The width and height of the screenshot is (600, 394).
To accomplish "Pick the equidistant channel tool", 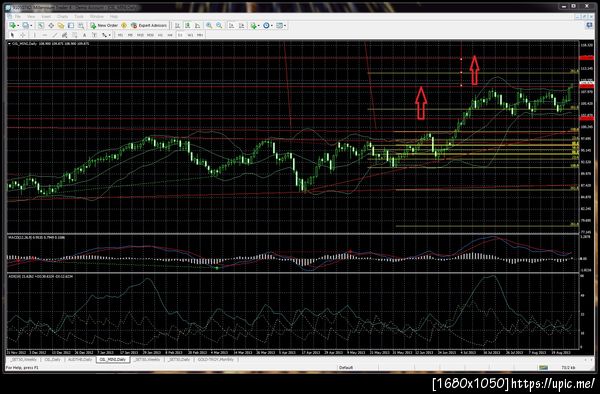I will tap(64, 35).
